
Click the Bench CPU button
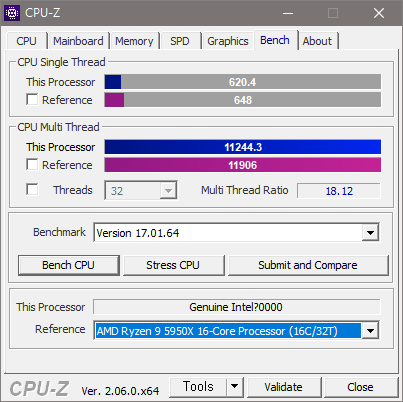69,265
